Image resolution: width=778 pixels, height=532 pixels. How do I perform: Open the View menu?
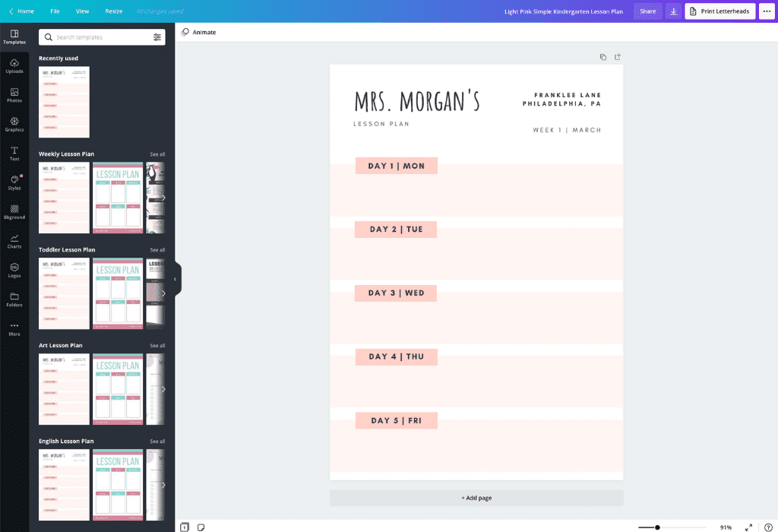point(82,11)
